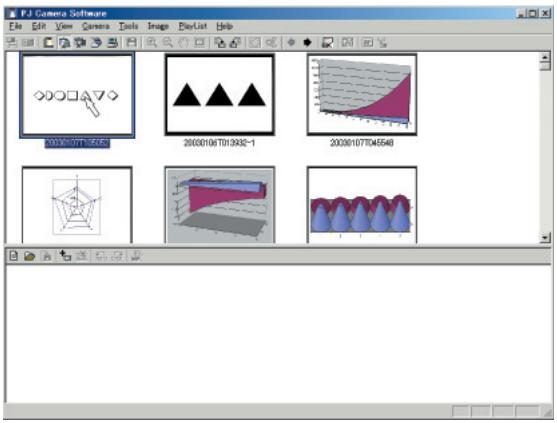The height and width of the screenshot is (423, 557).
Task: Click the add-to-playlist plus icon
Action: [65, 256]
